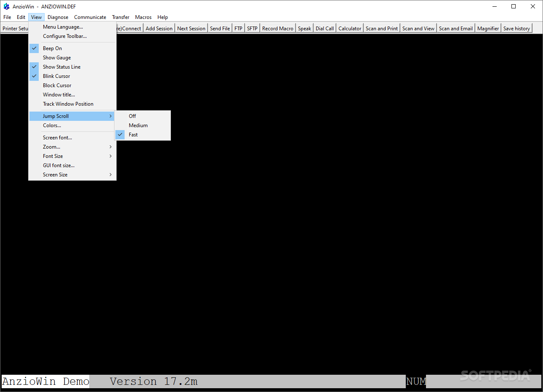Enable the Show Gauge option
This screenshot has height=392, width=543.
(72, 58)
